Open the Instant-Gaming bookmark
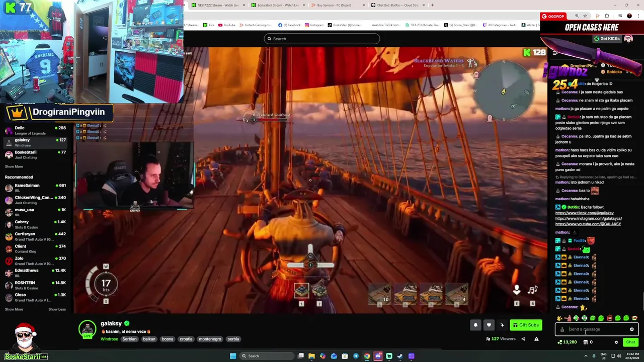 point(255,25)
